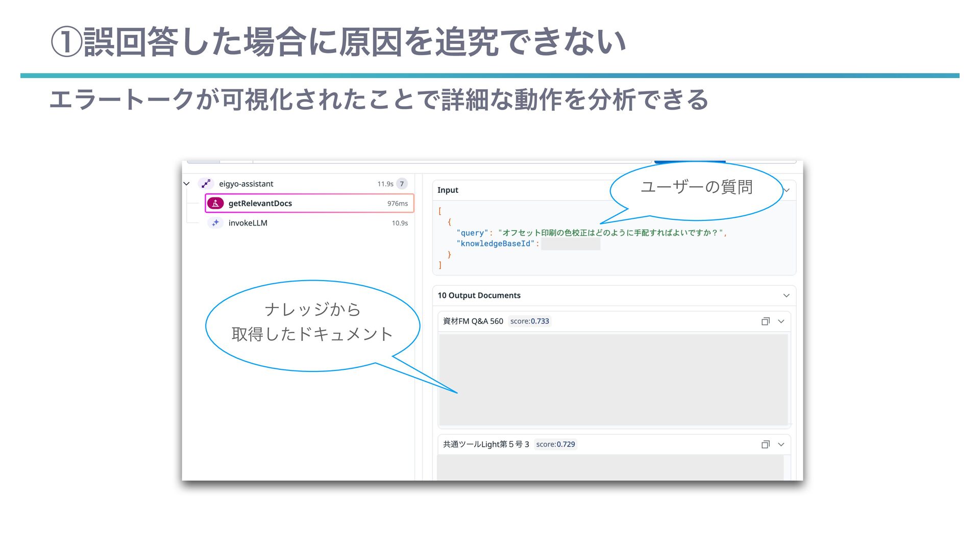The height and width of the screenshot is (551, 980).
Task: Select the invokeLLM span row
Action: pyautogui.click(x=309, y=223)
